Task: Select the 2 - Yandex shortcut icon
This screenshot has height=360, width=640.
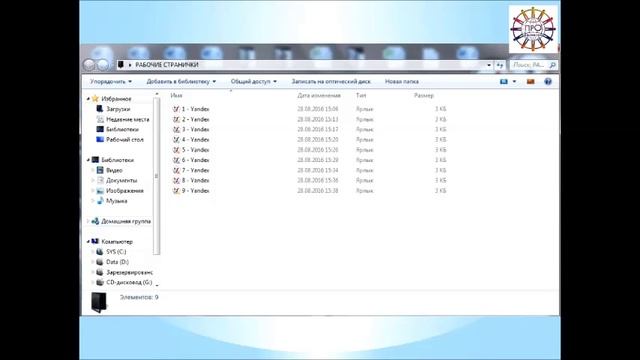Action: (176, 119)
